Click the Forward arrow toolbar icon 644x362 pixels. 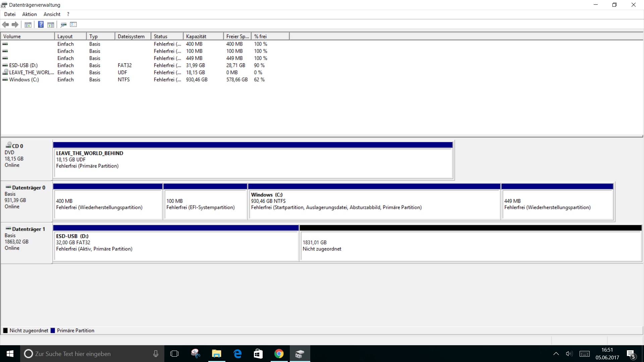[15, 24]
